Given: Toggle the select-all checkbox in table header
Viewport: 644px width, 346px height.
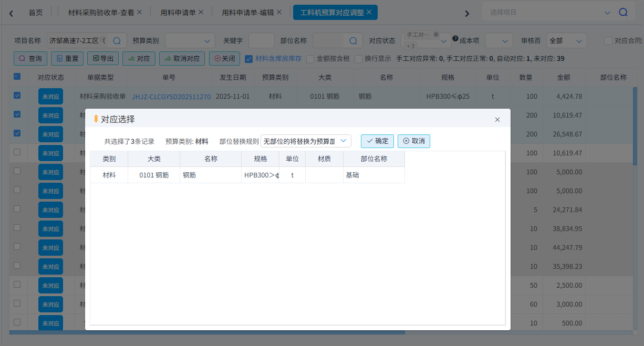Looking at the screenshot, I should pyautogui.click(x=17, y=76).
